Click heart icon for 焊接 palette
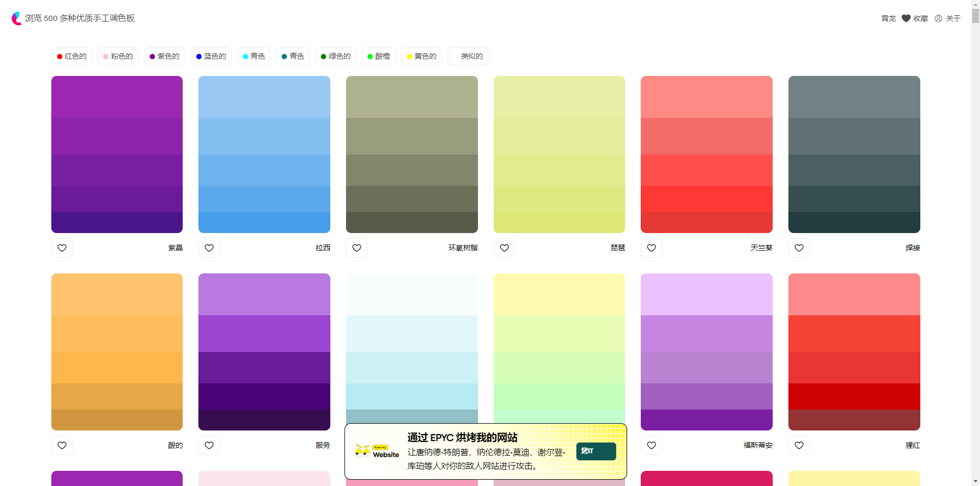 coord(799,248)
